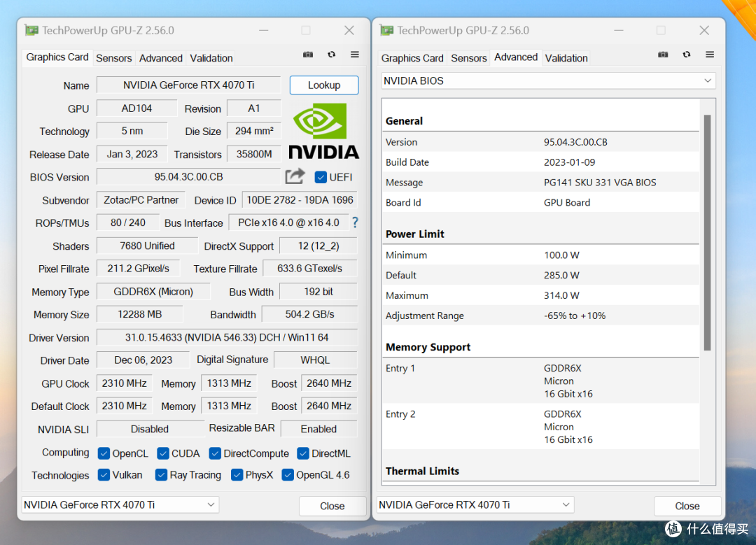The image size is (756, 545).
Task: Click the Lookup button
Action: coord(324,85)
